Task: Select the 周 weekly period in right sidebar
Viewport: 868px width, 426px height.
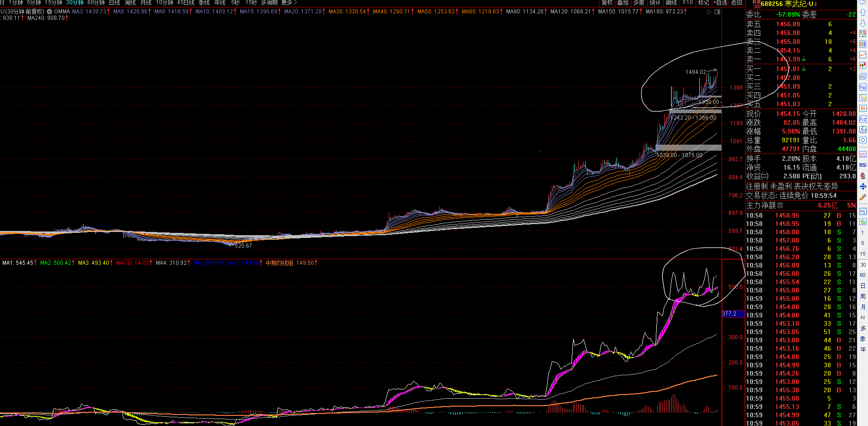Action: pyautogui.click(x=862, y=296)
